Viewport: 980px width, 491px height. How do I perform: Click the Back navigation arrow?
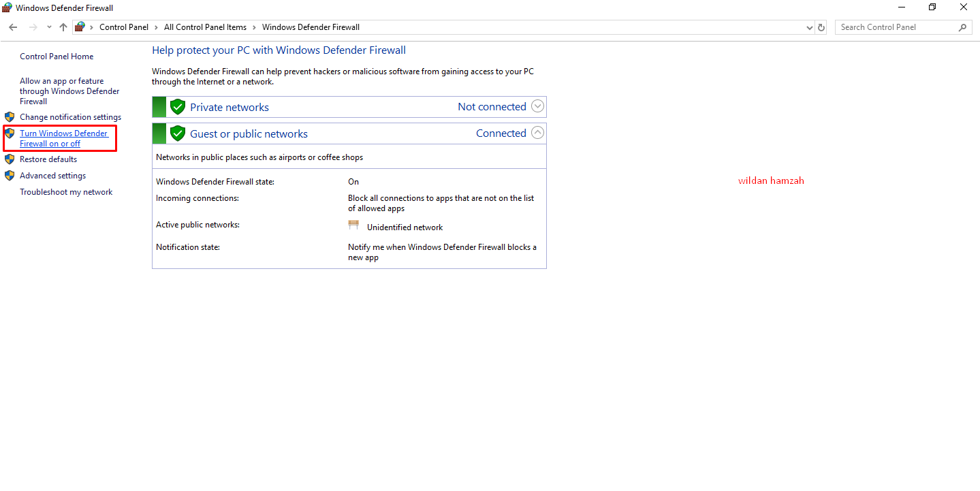[13, 27]
